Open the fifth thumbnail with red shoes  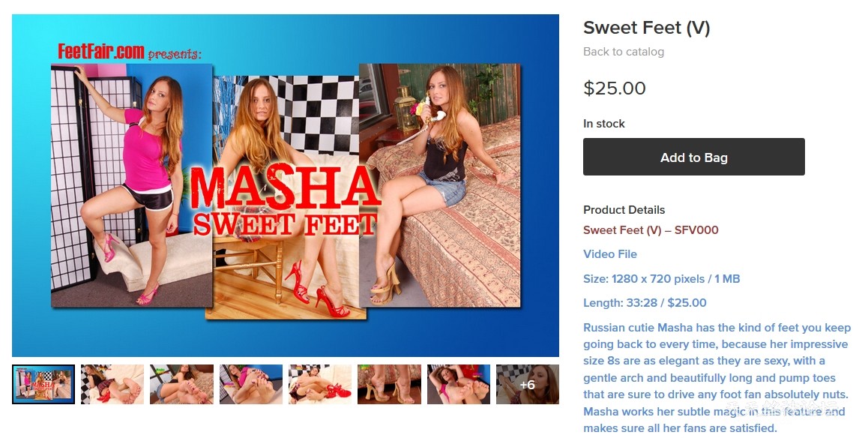[320, 384]
